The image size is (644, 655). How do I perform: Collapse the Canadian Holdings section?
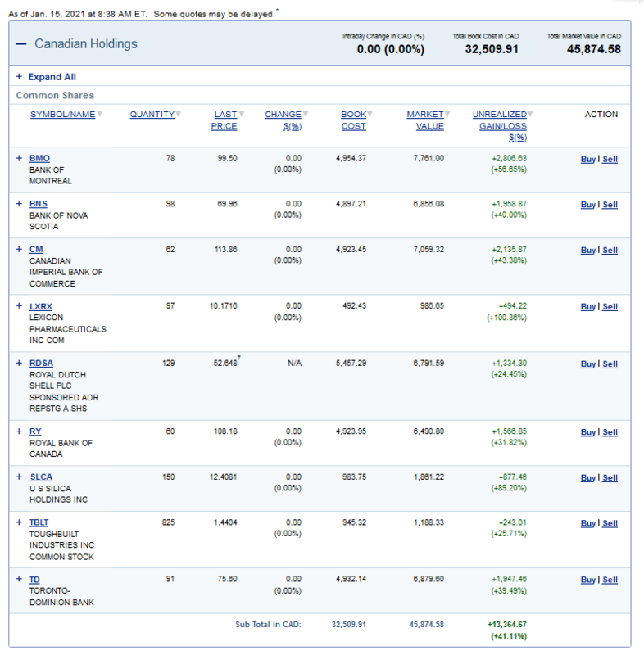point(21,44)
